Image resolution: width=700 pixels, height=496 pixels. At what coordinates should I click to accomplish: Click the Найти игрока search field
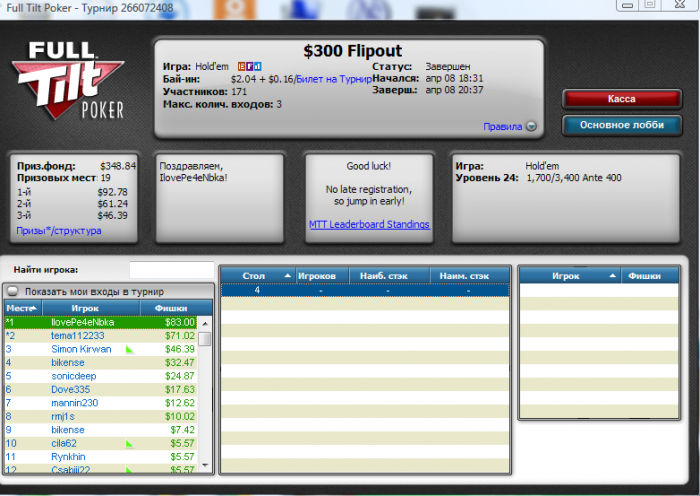tap(171, 270)
